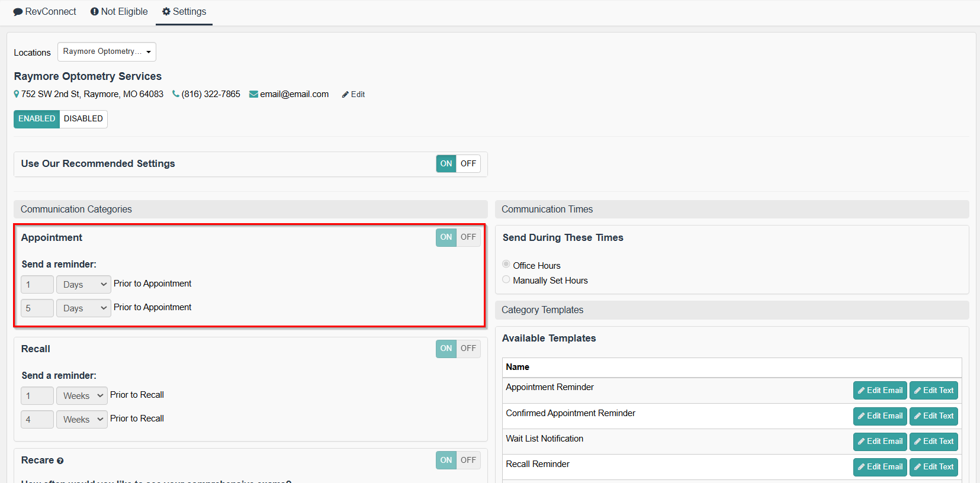The image size is (980, 483).
Task: Switch Recare category ON
Action: pyautogui.click(x=446, y=461)
